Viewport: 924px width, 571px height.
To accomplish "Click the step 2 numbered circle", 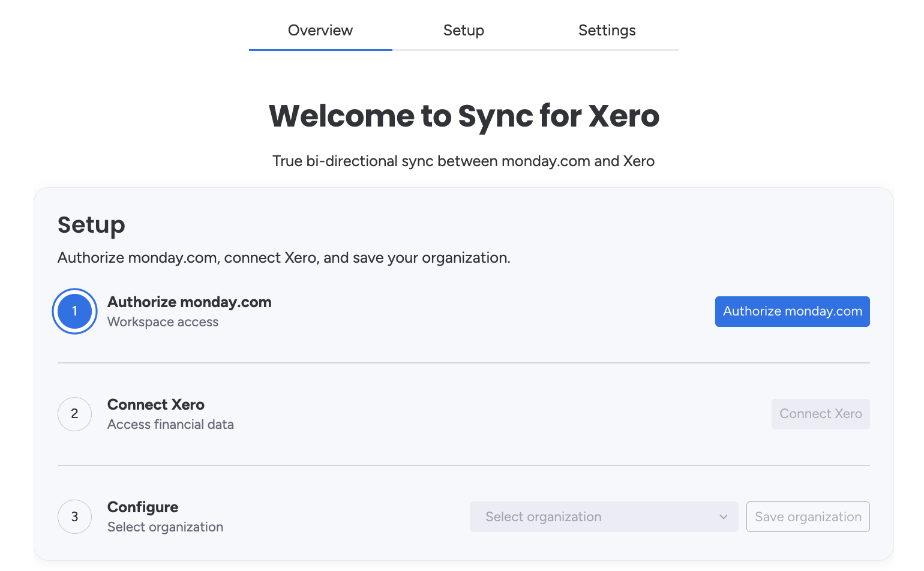I will (74, 414).
